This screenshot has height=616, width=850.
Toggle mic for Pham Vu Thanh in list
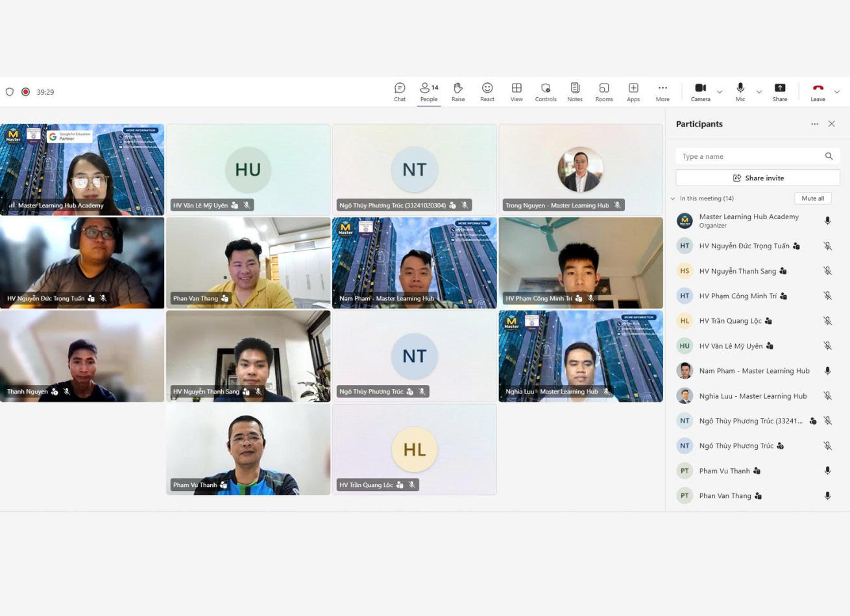(x=827, y=471)
